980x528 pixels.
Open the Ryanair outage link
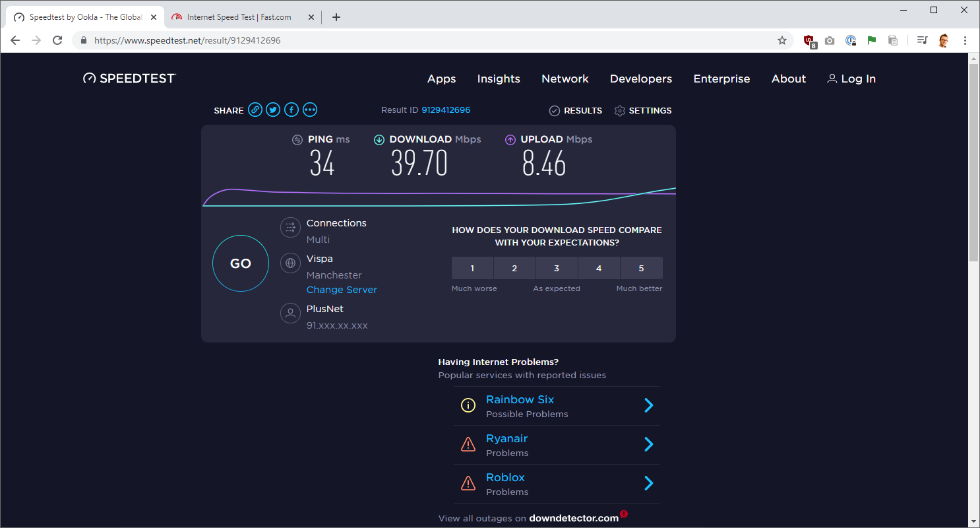(506, 438)
